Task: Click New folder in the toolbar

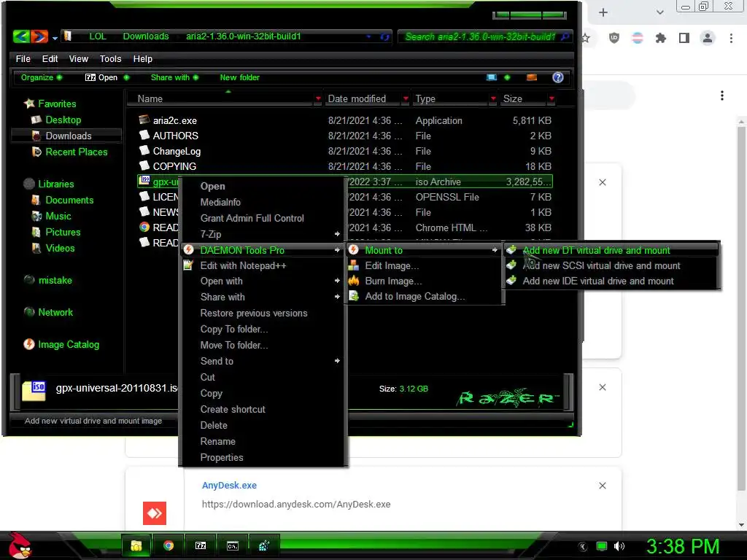Action: point(239,77)
